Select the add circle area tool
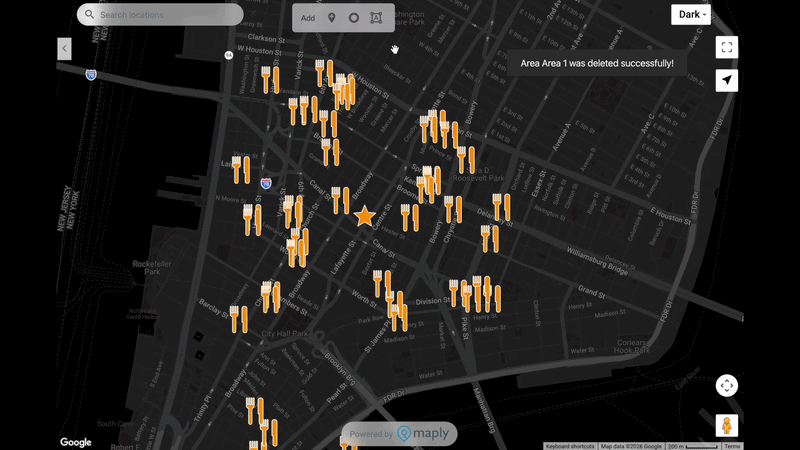The width and height of the screenshot is (800, 450). click(354, 18)
